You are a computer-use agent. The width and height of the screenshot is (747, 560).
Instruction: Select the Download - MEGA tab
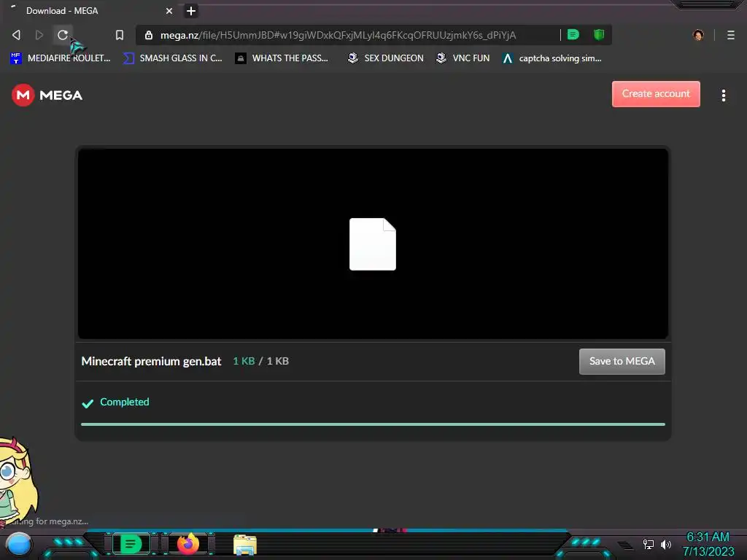(90, 10)
